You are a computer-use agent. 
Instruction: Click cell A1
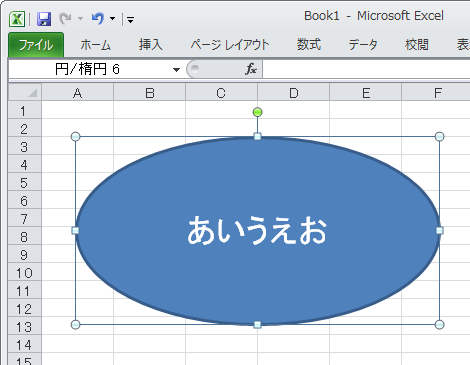tap(78, 110)
